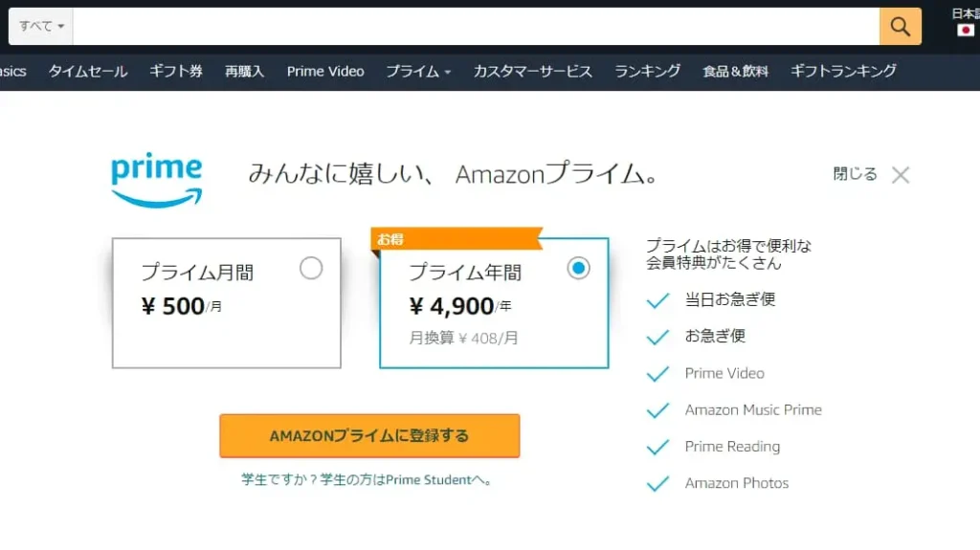The image size is (980, 550).
Task: Open the すべて search category dropdown
Action: (x=41, y=26)
